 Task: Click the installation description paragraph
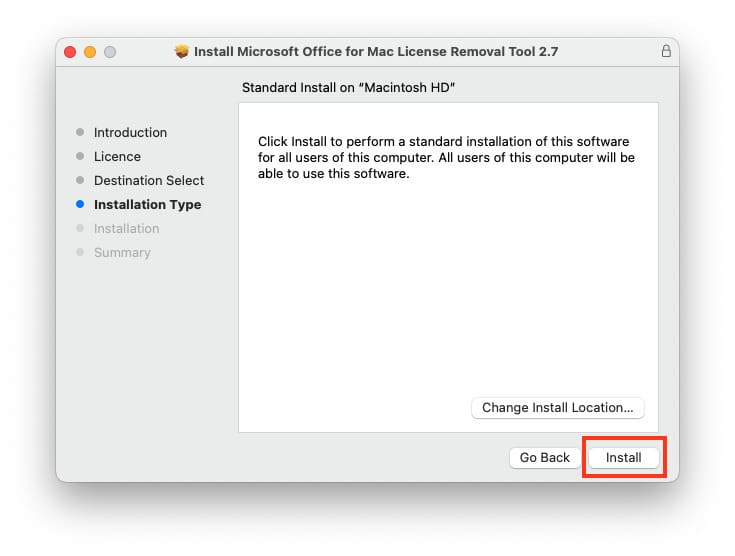pos(446,158)
